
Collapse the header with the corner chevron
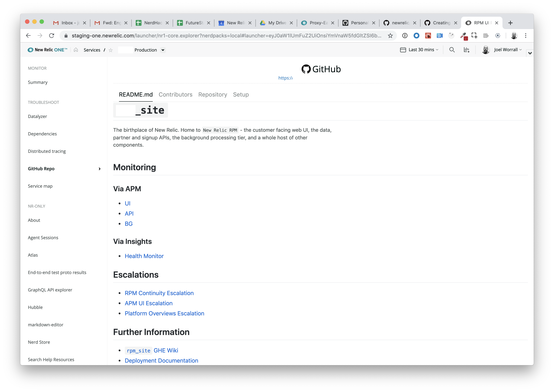pos(530,53)
